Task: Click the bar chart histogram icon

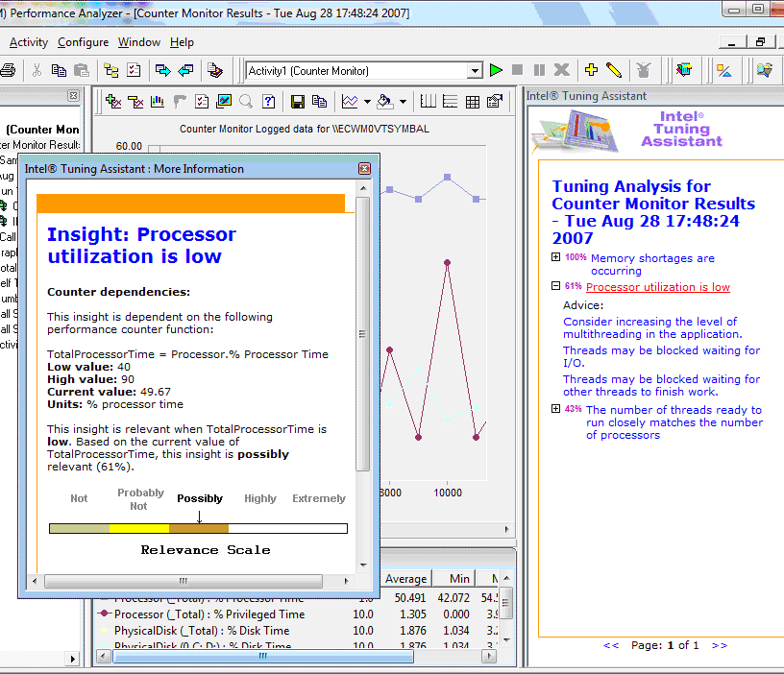Action: (x=158, y=102)
